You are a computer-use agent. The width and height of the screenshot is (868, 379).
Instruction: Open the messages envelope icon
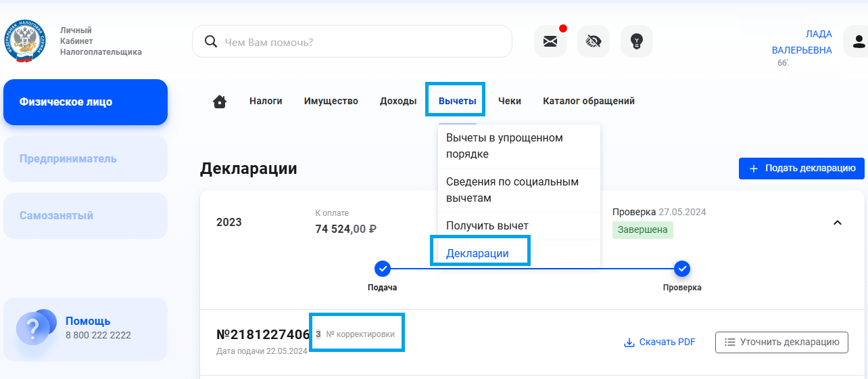click(550, 42)
